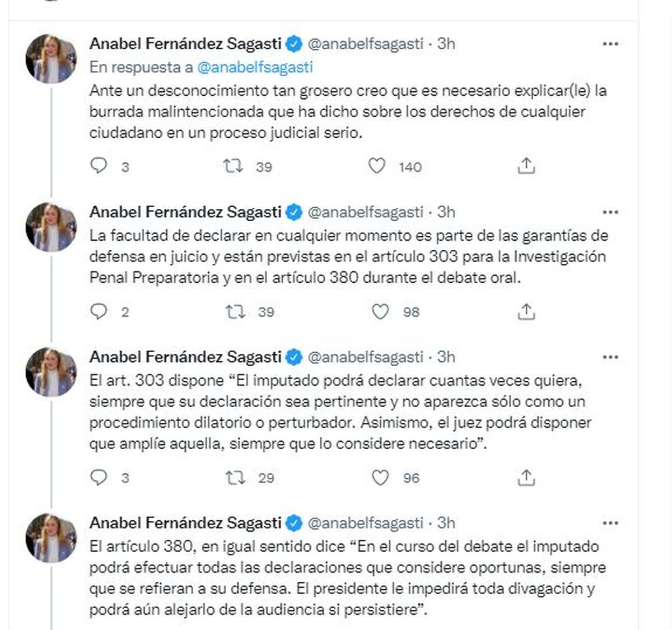Reply to the 'El art. 303 dispone' tweet
Viewport: 672px width, 630px height.
coord(99,477)
